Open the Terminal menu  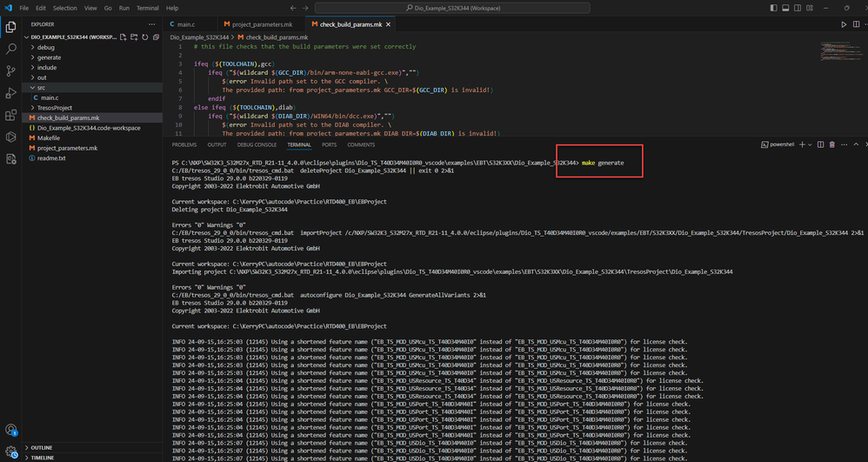[x=148, y=9]
